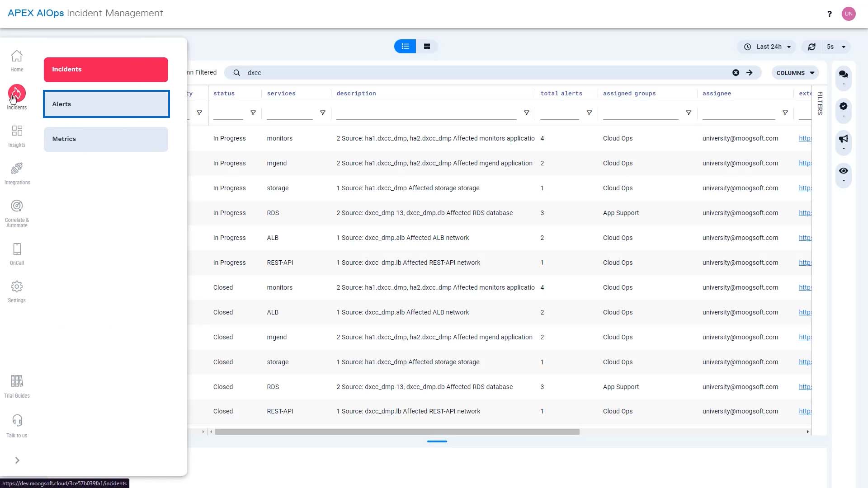
Task: Open Insights dashboard icon
Action: [17, 131]
